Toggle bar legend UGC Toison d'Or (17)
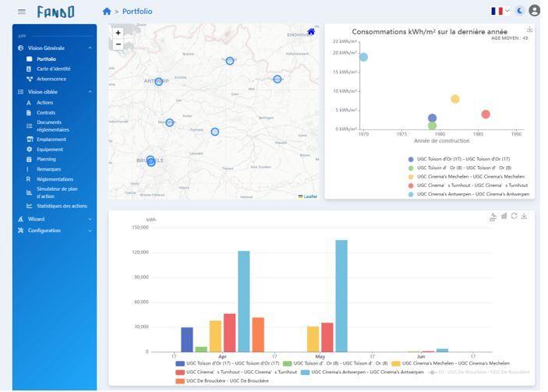548x392 pixels. point(227,363)
